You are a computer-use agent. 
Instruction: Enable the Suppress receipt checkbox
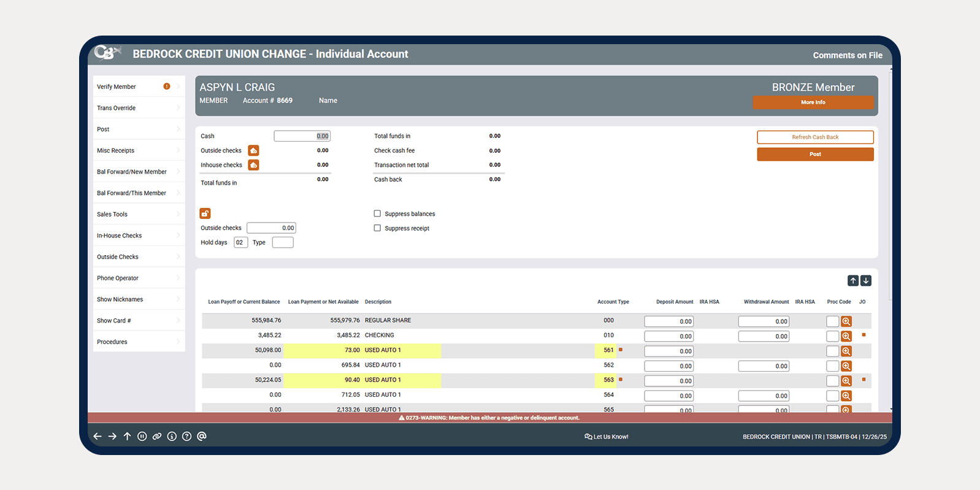coord(377,228)
